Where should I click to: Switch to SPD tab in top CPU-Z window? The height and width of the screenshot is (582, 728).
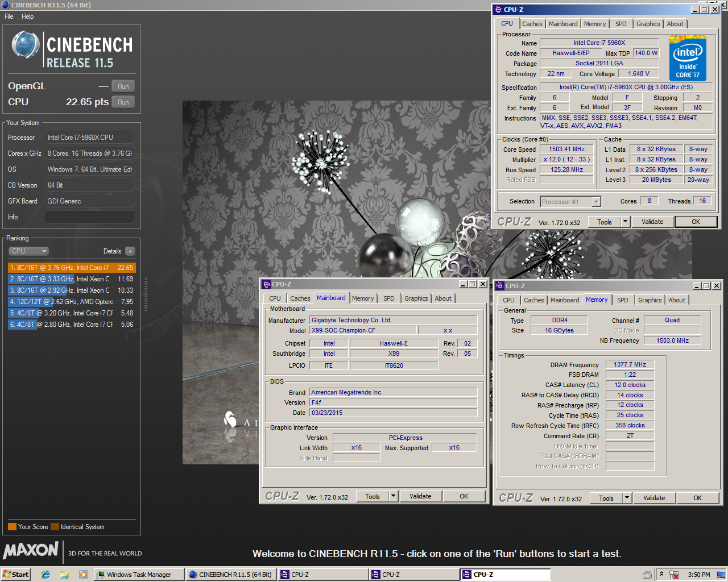click(621, 24)
